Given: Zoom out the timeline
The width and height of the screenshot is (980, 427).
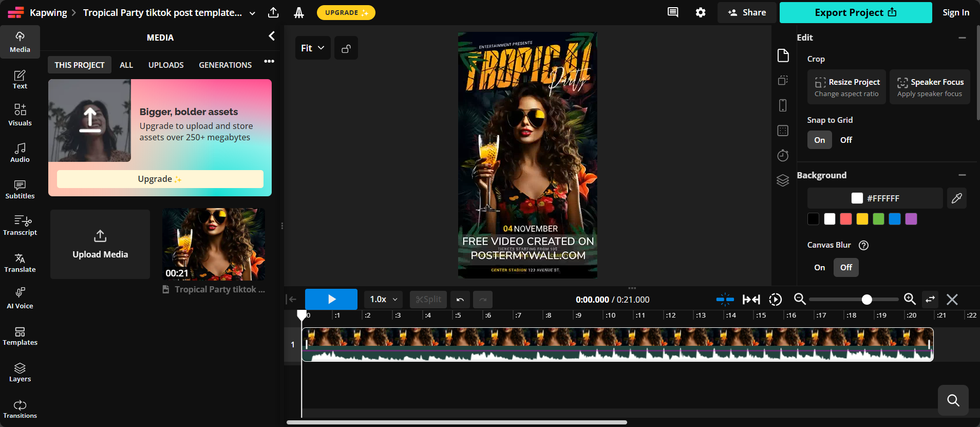Looking at the screenshot, I should [x=800, y=299].
